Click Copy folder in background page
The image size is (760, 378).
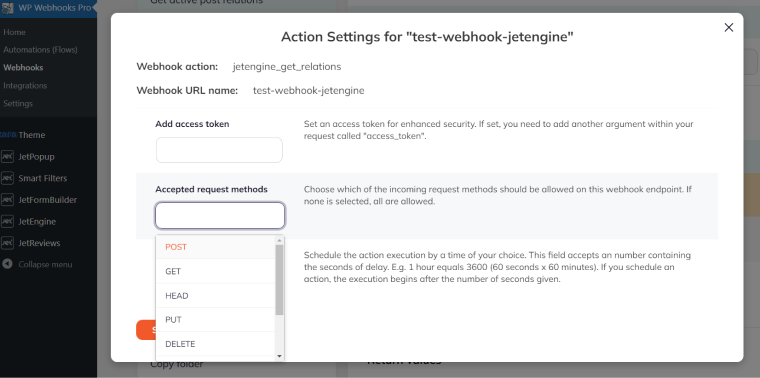177,364
